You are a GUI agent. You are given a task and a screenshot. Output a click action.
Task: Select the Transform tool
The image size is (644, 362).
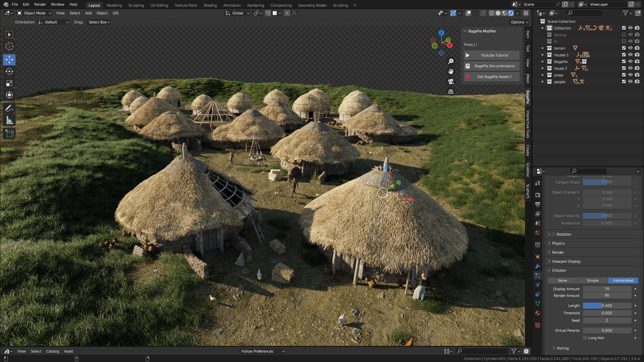point(9,95)
